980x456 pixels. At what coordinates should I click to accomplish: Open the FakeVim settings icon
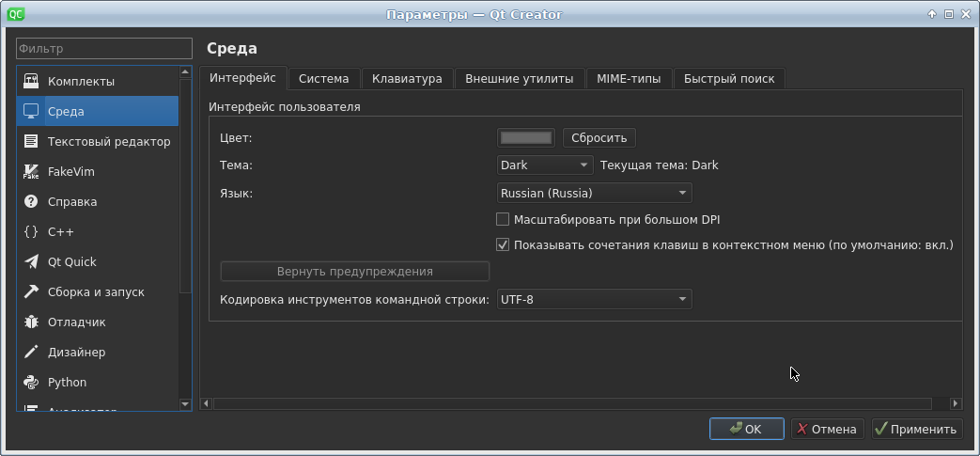[31, 172]
